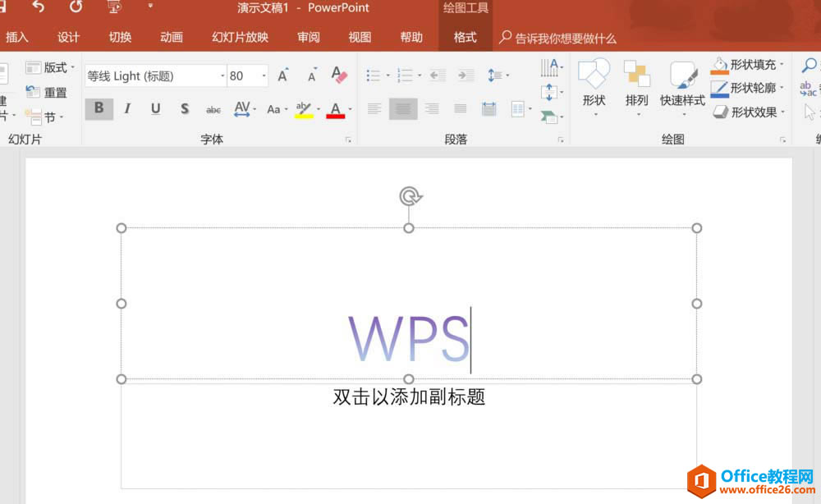This screenshot has height=504, width=821.
Task: Click the 告诉我你想要做什么 search box
Action: 558,38
